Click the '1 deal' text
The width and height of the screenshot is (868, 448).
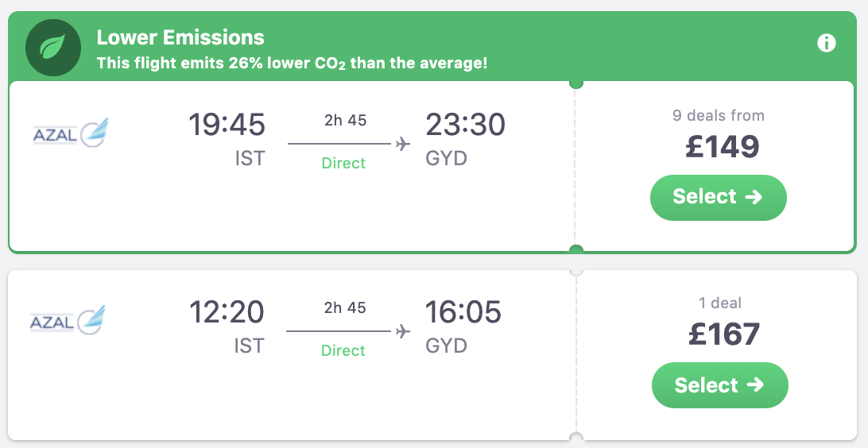pyautogui.click(x=719, y=303)
